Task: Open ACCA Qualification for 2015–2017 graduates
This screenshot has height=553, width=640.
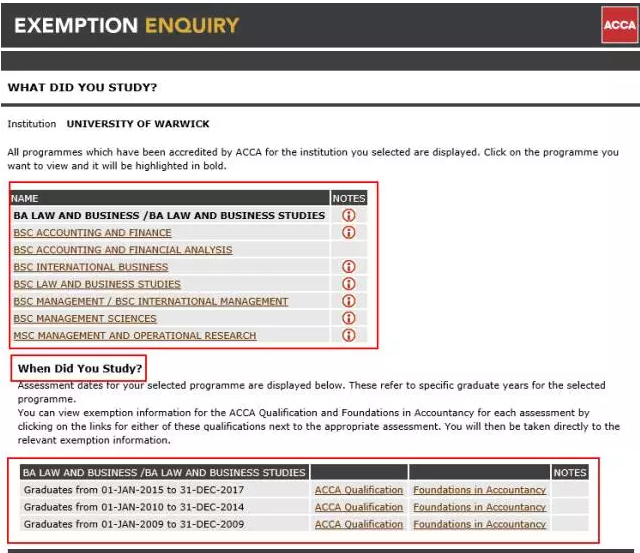Action: 359,490
